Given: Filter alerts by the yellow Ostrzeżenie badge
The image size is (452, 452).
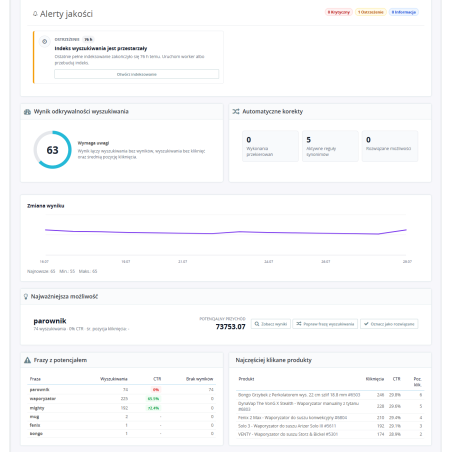Looking at the screenshot, I should point(370,12).
